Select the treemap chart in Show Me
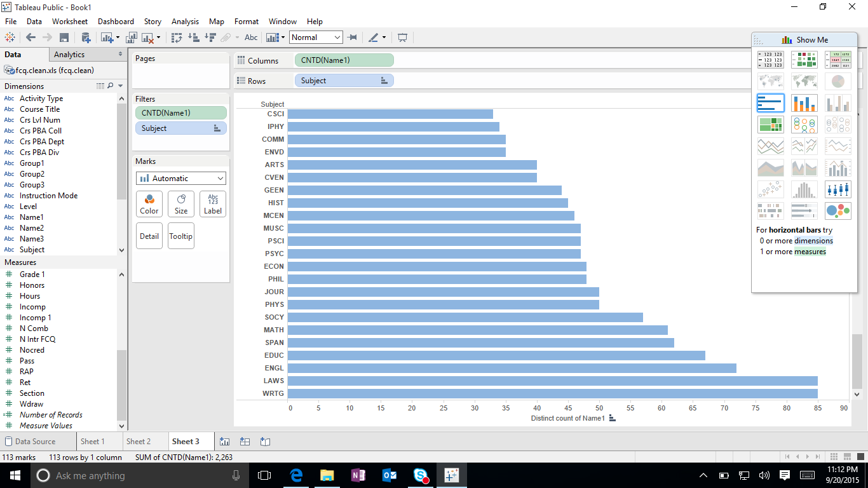 tap(770, 125)
